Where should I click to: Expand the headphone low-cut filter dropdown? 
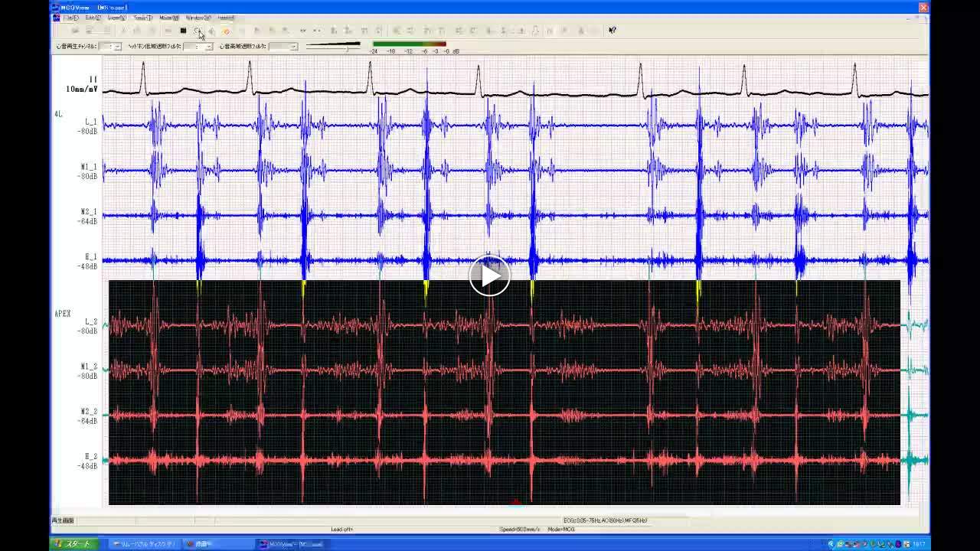(208, 47)
